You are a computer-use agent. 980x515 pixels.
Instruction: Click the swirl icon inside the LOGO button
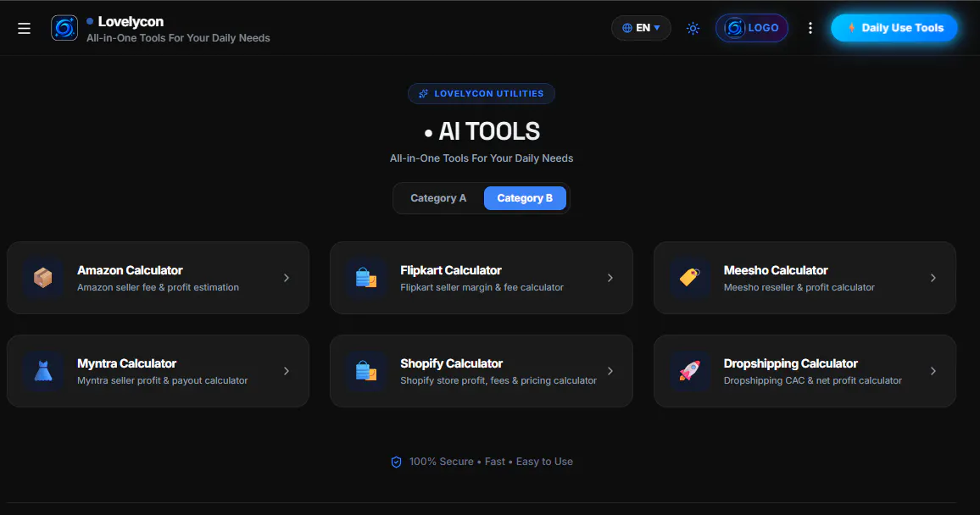coord(735,28)
